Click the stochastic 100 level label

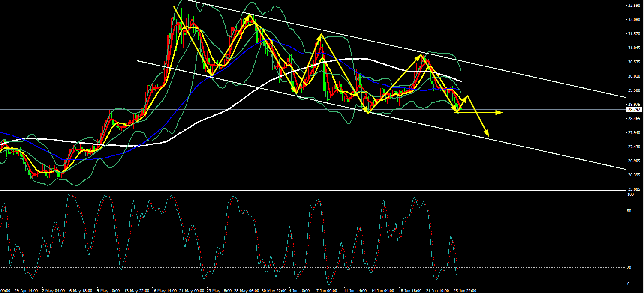click(x=630, y=194)
